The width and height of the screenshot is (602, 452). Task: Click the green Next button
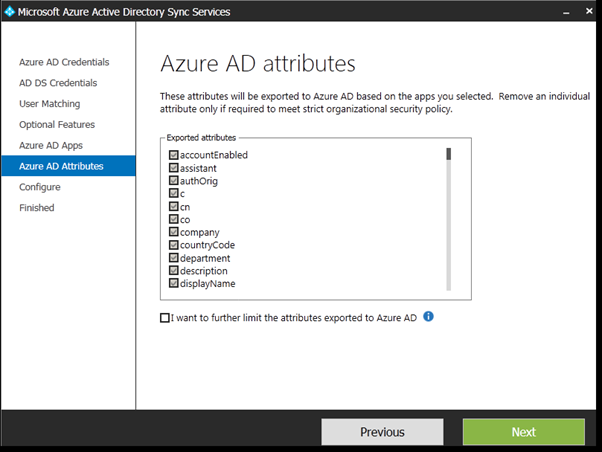click(x=524, y=432)
